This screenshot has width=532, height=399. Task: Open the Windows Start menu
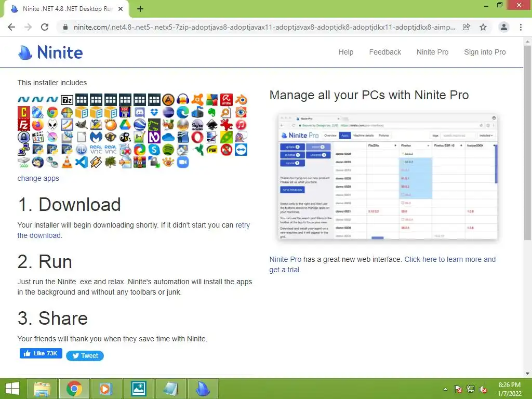tap(12, 389)
